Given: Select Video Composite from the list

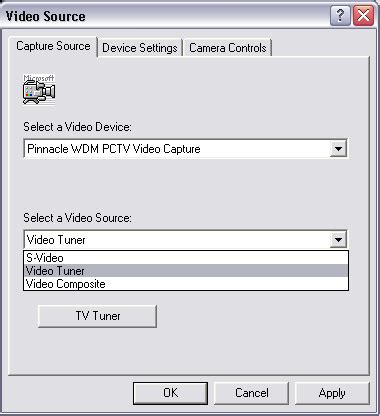Looking at the screenshot, I should tap(186, 284).
